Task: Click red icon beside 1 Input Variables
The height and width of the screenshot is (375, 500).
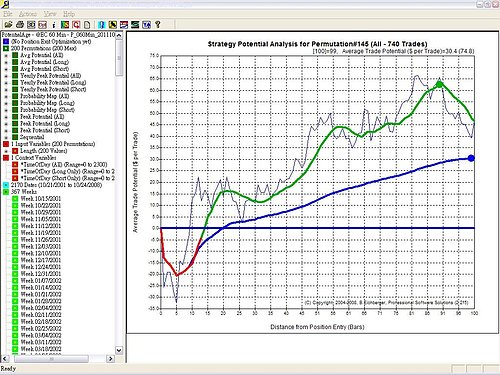Action: click(x=6, y=144)
